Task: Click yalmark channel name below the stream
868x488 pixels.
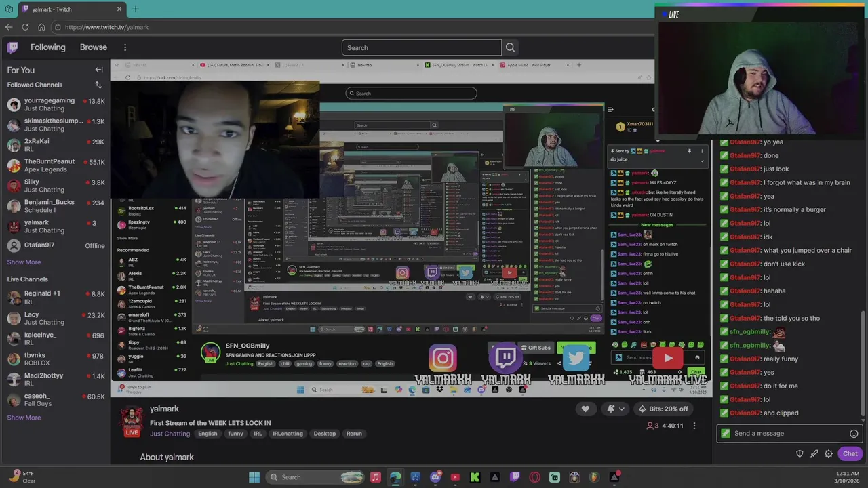Action: click(x=164, y=409)
